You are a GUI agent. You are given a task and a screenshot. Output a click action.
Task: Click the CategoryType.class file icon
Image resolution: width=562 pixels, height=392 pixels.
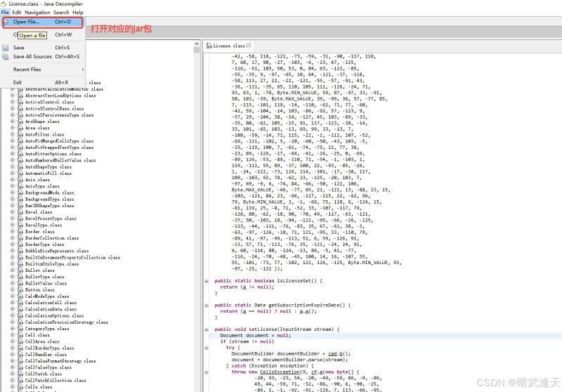coord(20,328)
